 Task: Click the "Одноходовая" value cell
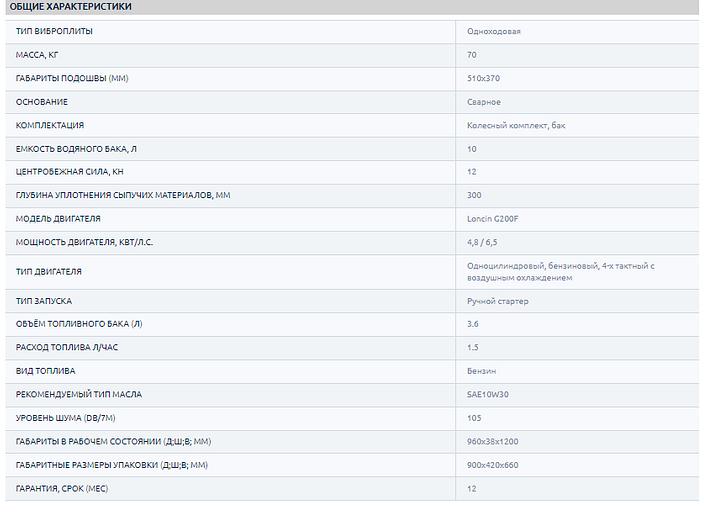pos(494,31)
